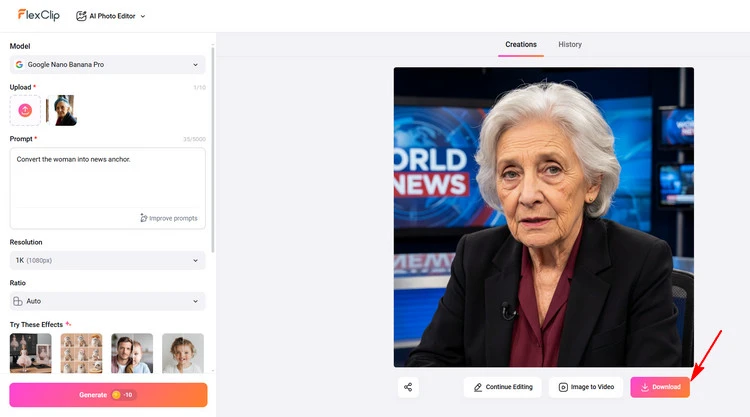Select the second effect with photo grid
The width and height of the screenshot is (750, 417).
click(x=81, y=353)
